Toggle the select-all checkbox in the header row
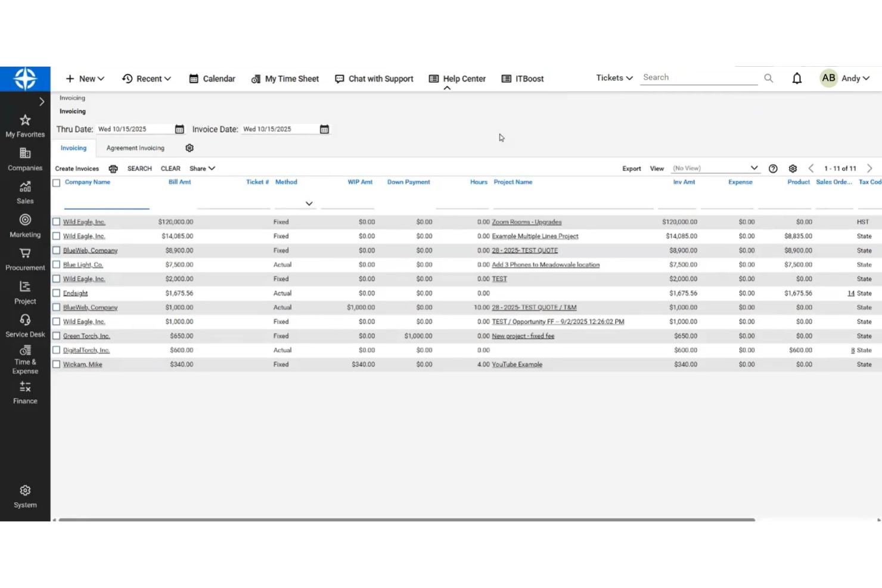 57,182
